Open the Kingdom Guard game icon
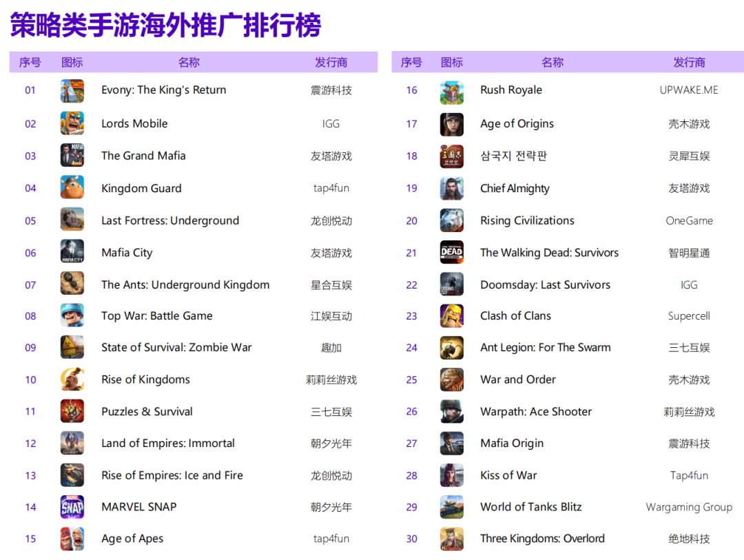 tap(72, 187)
